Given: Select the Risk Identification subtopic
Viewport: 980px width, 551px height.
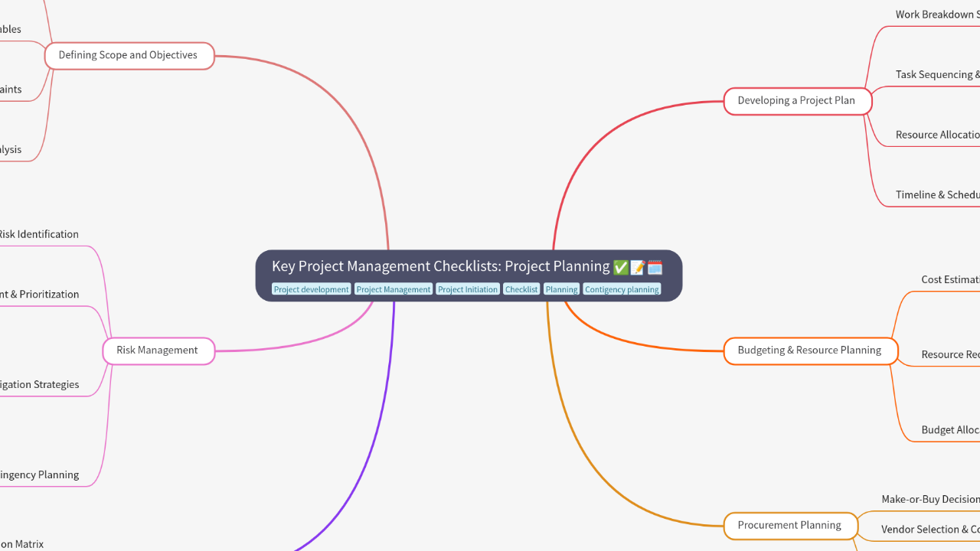Looking at the screenshot, I should click(38, 234).
